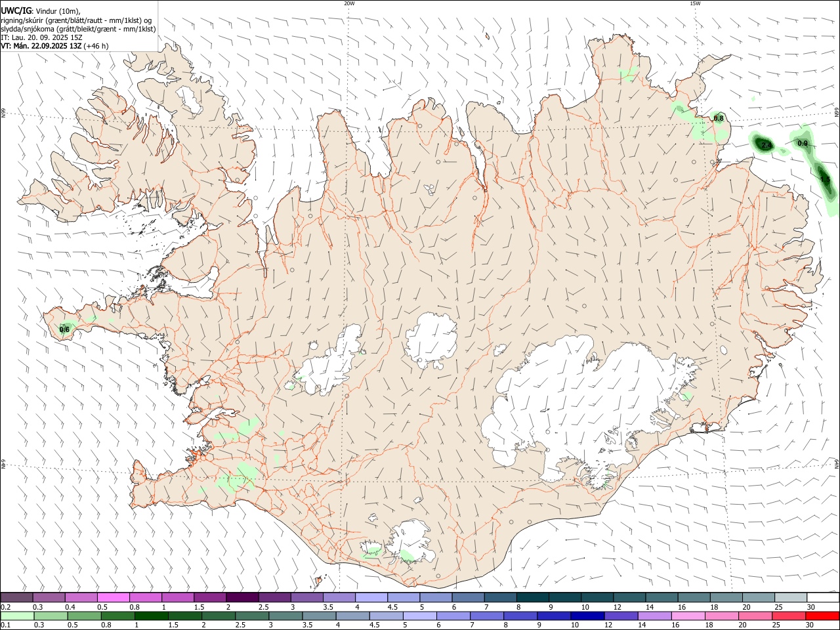
Task: Click the 'slydda/snjókoma' legend description line
Action: click(x=78, y=29)
